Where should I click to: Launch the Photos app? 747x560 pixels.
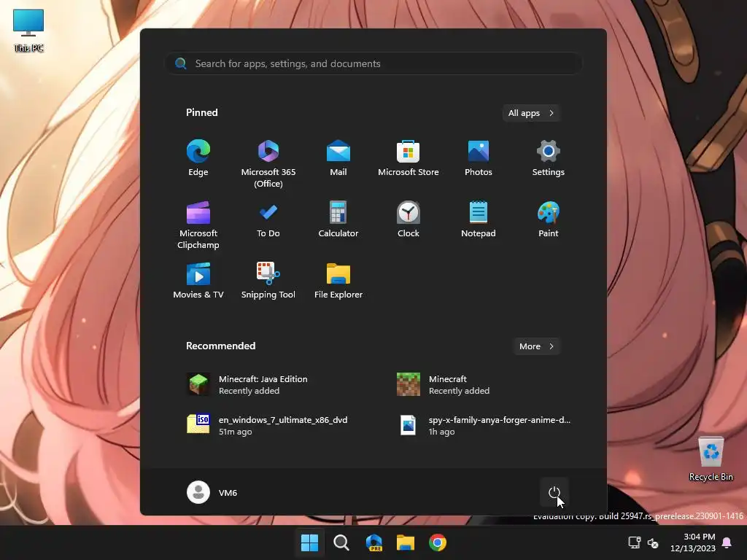[x=479, y=158]
